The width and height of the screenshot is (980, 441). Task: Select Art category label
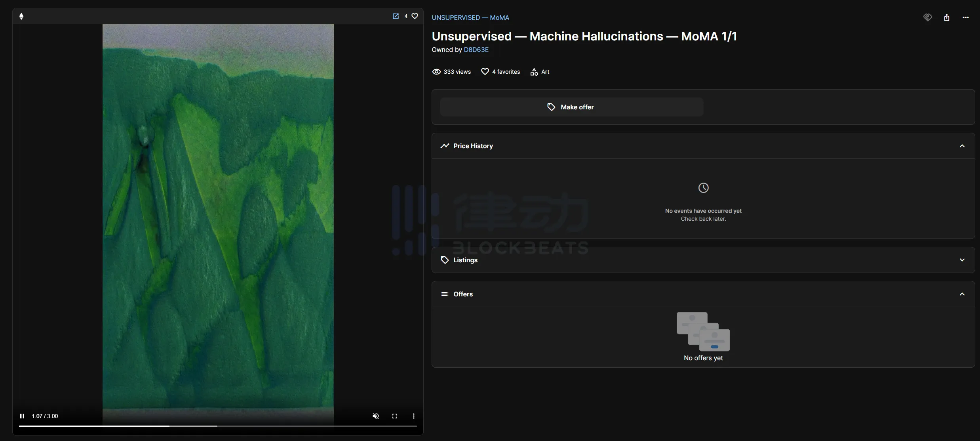pyautogui.click(x=544, y=71)
